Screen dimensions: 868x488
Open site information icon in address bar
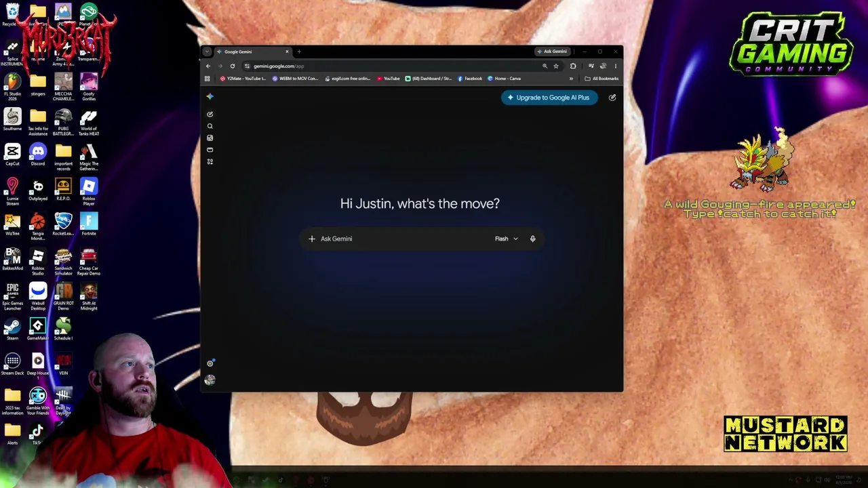(x=247, y=66)
